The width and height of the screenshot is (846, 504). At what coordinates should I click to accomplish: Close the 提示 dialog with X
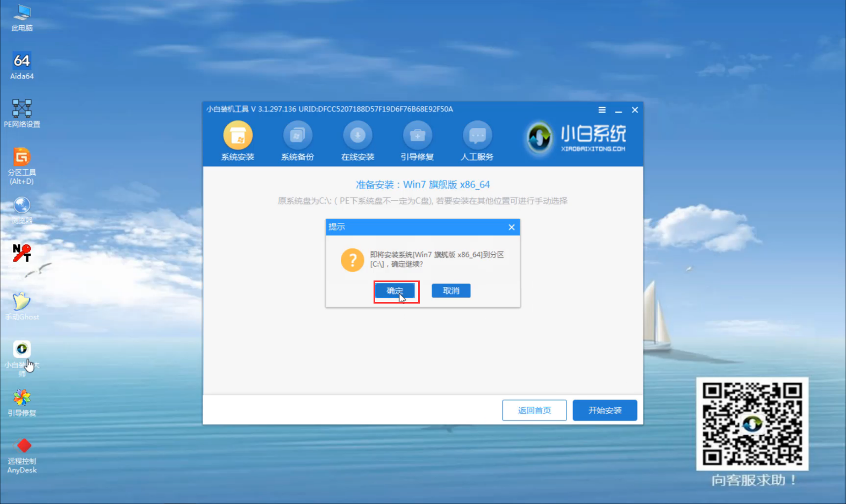point(511,227)
